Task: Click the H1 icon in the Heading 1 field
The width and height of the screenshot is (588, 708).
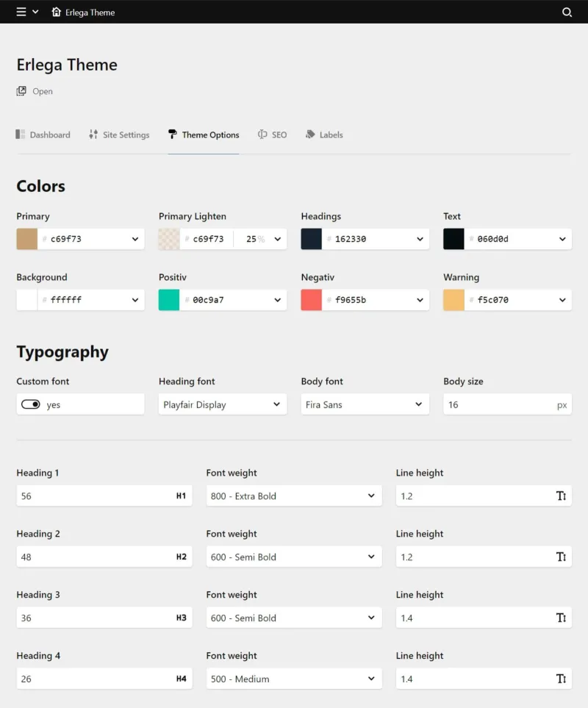Action: [181, 496]
